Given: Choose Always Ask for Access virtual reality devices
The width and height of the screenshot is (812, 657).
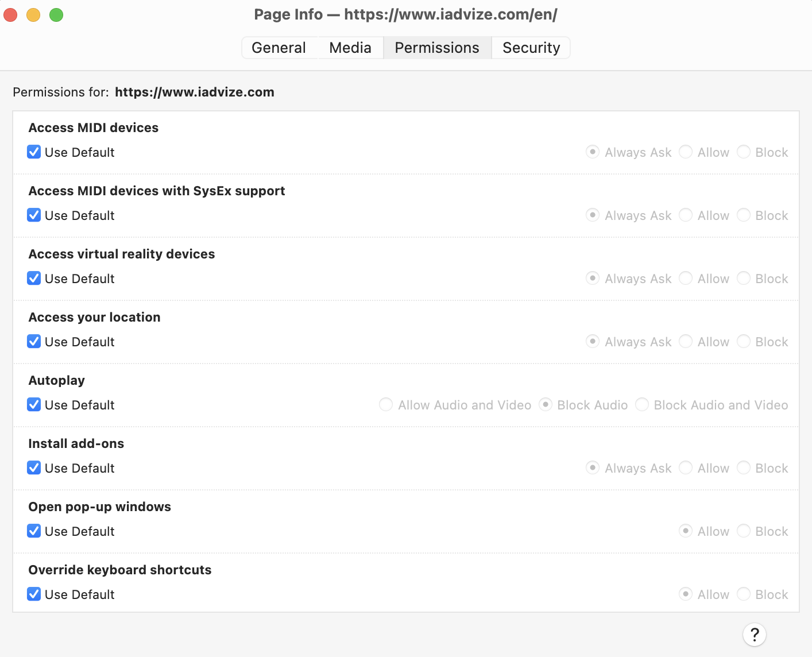Looking at the screenshot, I should click(593, 278).
